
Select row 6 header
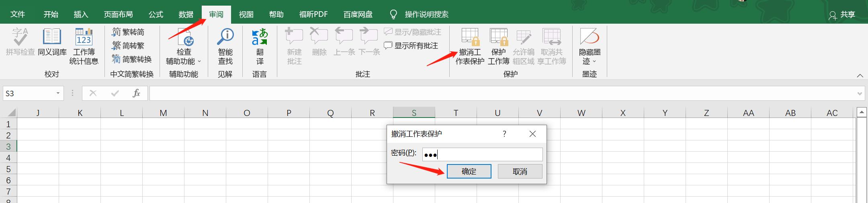[8, 180]
